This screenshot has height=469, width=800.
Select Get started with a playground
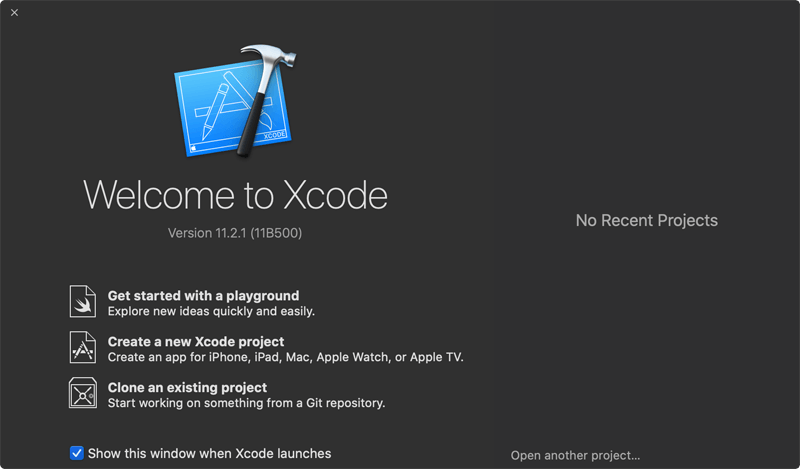coord(203,296)
